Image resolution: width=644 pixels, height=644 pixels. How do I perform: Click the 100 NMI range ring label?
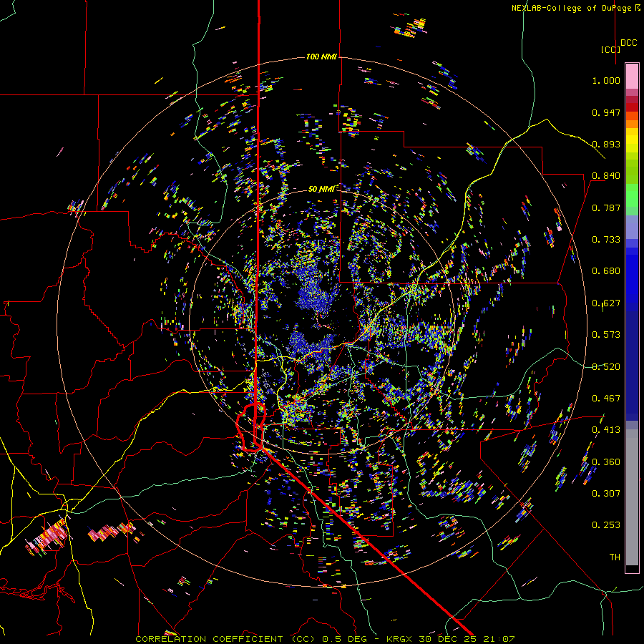click(x=321, y=57)
